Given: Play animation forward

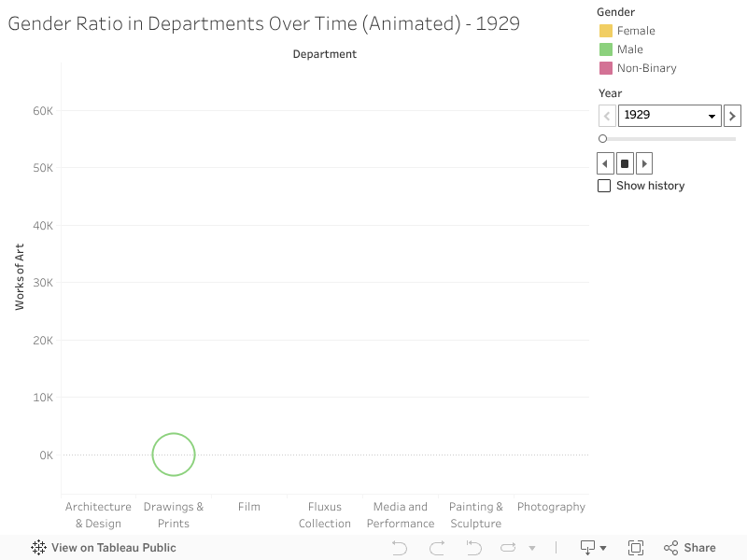Looking at the screenshot, I should (643, 163).
